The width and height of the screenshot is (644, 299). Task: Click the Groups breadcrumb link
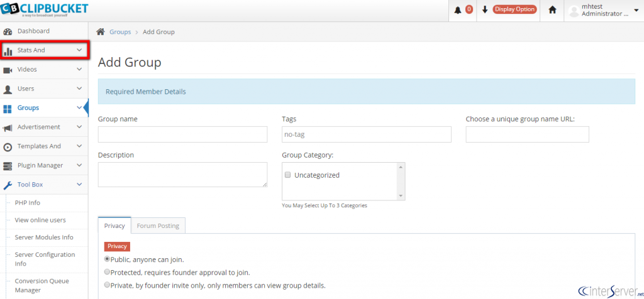120,32
